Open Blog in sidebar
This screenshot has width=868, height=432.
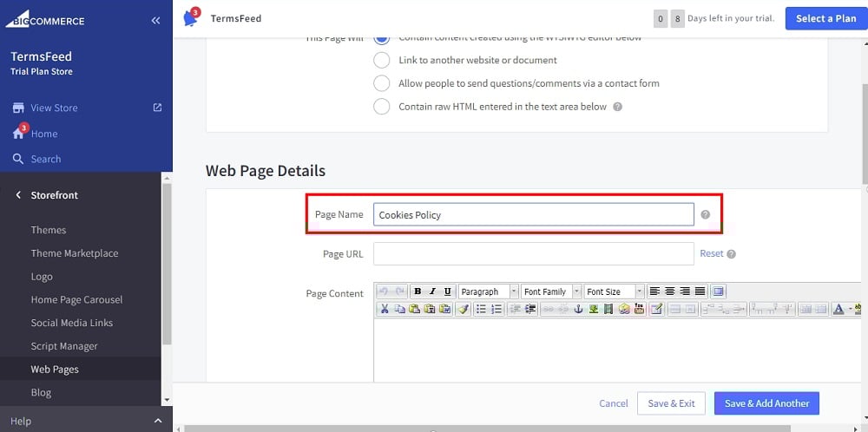(x=41, y=393)
